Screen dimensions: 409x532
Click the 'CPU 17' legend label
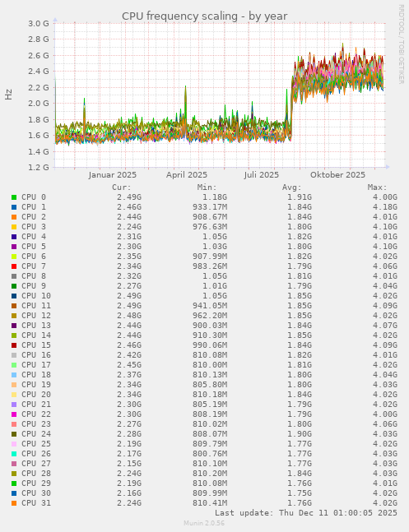(36, 365)
